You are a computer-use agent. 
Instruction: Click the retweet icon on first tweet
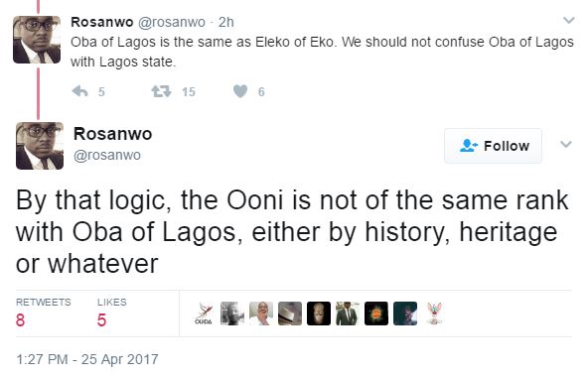pos(161,91)
